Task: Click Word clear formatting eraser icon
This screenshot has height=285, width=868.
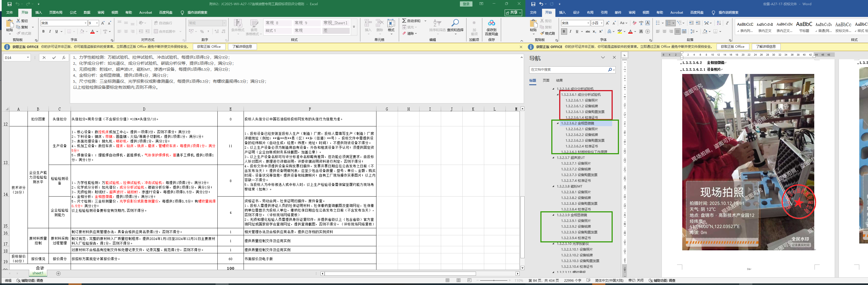Action: coord(634,23)
